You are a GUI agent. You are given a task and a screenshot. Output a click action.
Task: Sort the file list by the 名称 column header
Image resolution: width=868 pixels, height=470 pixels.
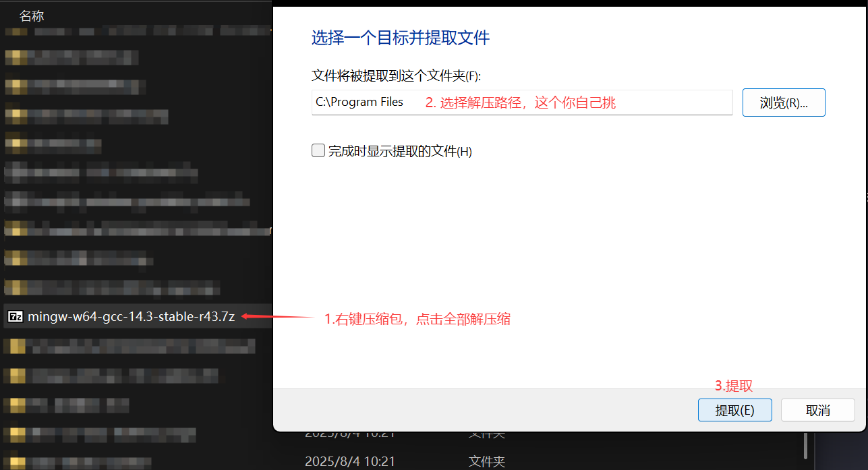pos(32,16)
